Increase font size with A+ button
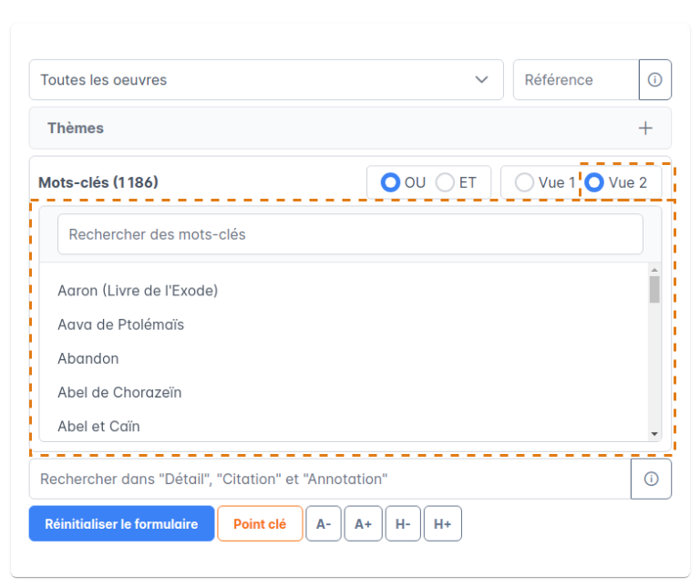700x588 pixels. pyautogui.click(x=363, y=524)
